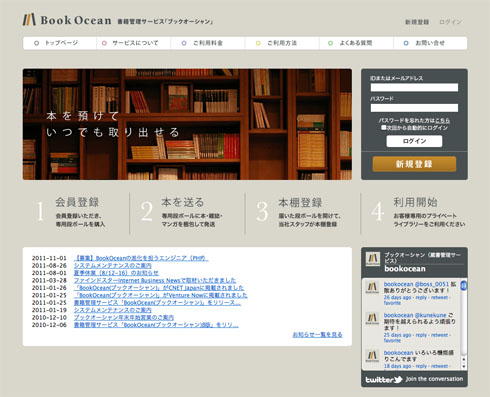Image resolution: width=490 pixels, height=397 pixels.
Task: Click the gold 新規登録 button
Action: click(414, 164)
